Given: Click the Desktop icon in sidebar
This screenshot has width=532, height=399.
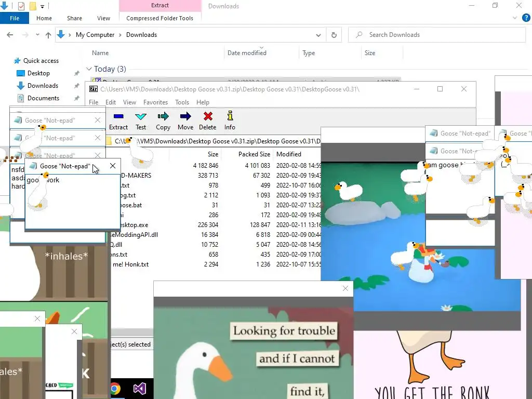Looking at the screenshot, I should pyautogui.click(x=21, y=73).
